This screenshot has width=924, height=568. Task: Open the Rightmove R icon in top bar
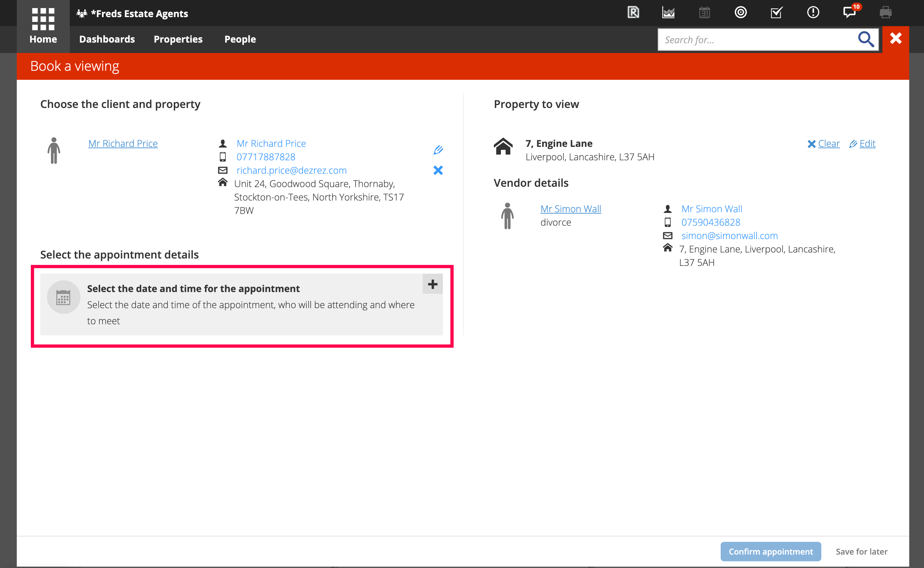[633, 12]
